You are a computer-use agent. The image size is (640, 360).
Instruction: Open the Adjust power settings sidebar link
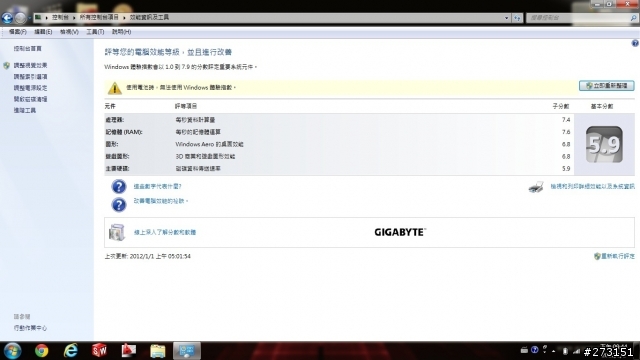point(30,88)
